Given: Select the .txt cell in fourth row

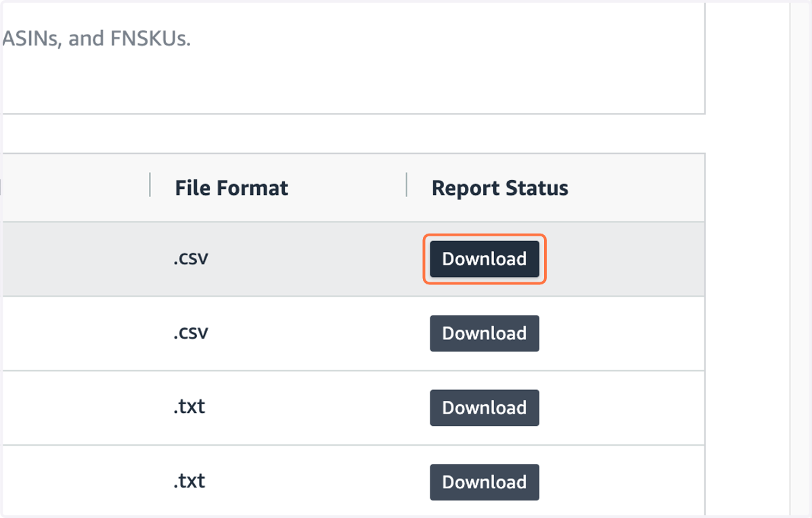Looking at the screenshot, I should coord(189,482).
